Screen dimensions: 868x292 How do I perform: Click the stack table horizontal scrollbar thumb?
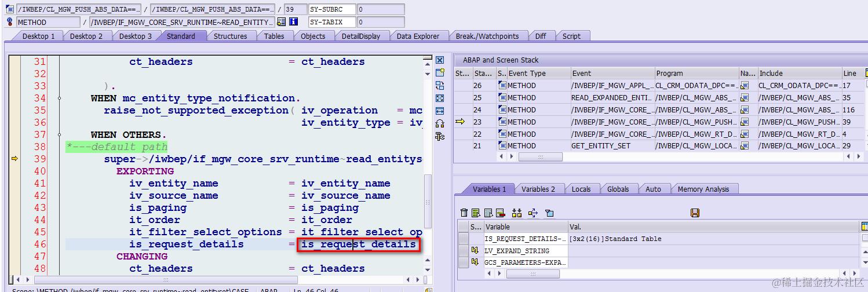coord(540,157)
